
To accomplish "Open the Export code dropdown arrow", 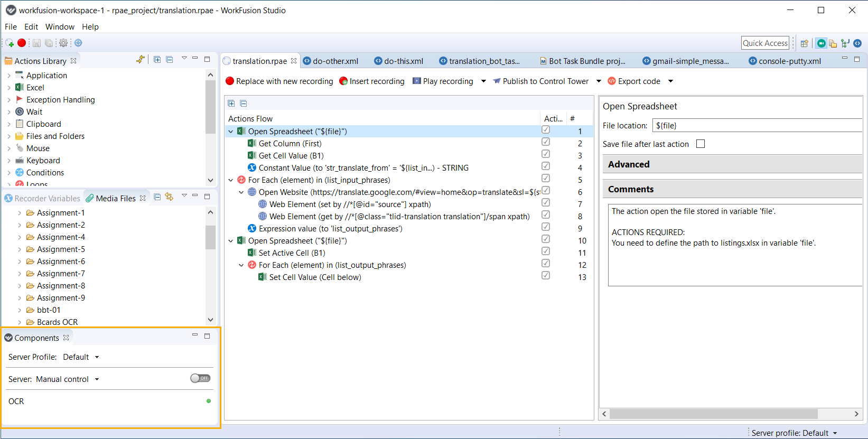I will [670, 81].
